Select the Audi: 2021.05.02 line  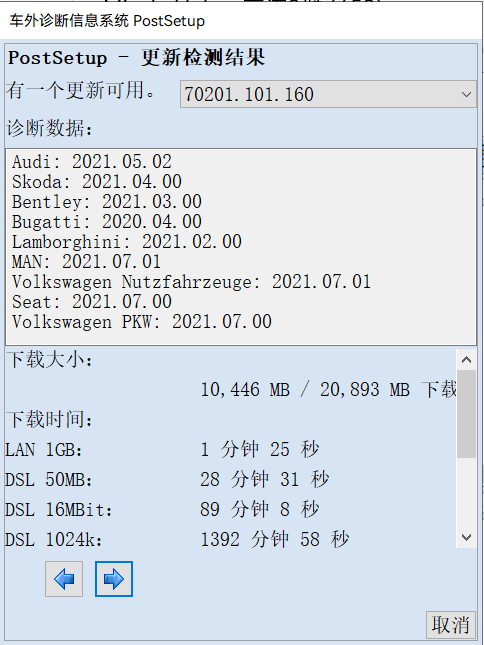92,162
